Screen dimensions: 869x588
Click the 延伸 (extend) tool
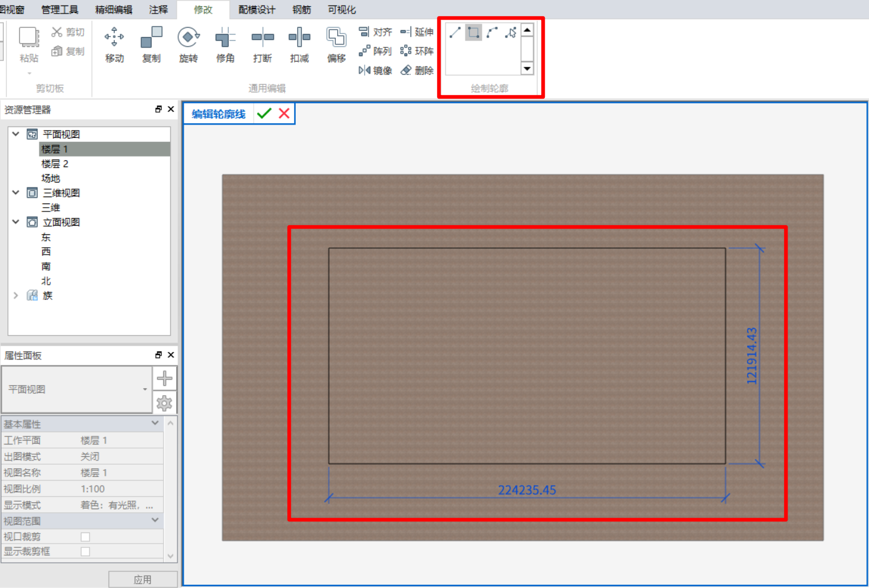click(x=417, y=32)
